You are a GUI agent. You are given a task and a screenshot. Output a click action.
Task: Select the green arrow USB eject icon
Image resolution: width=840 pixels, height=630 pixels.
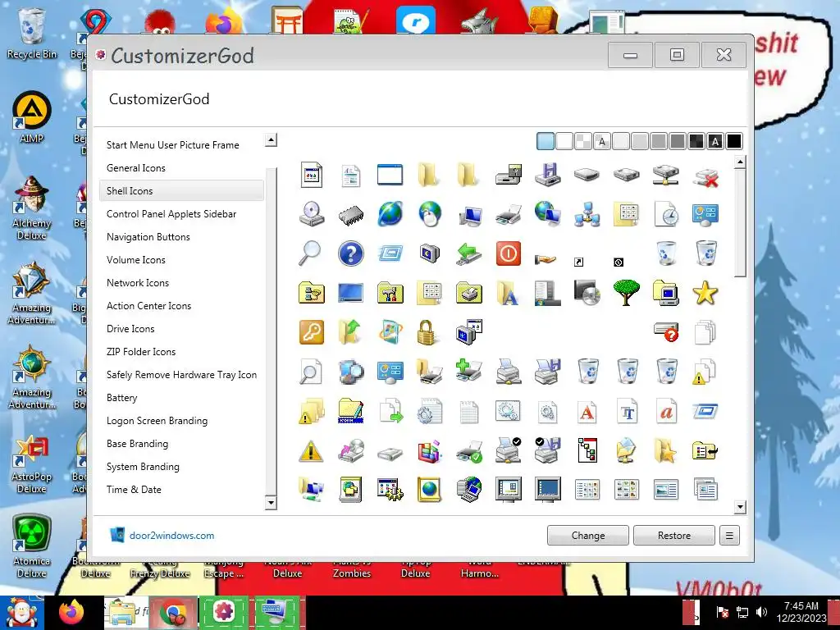click(x=468, y=253)
